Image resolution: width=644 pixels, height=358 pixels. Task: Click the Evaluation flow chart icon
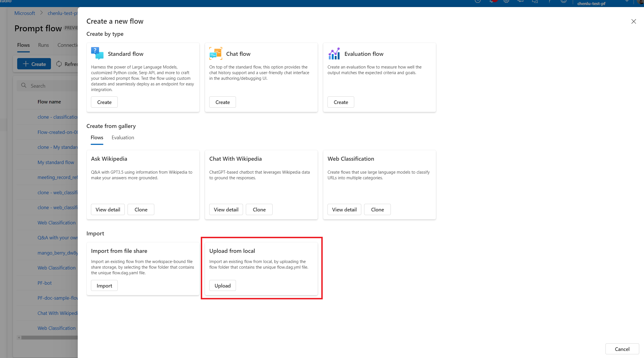pos(334,53)
